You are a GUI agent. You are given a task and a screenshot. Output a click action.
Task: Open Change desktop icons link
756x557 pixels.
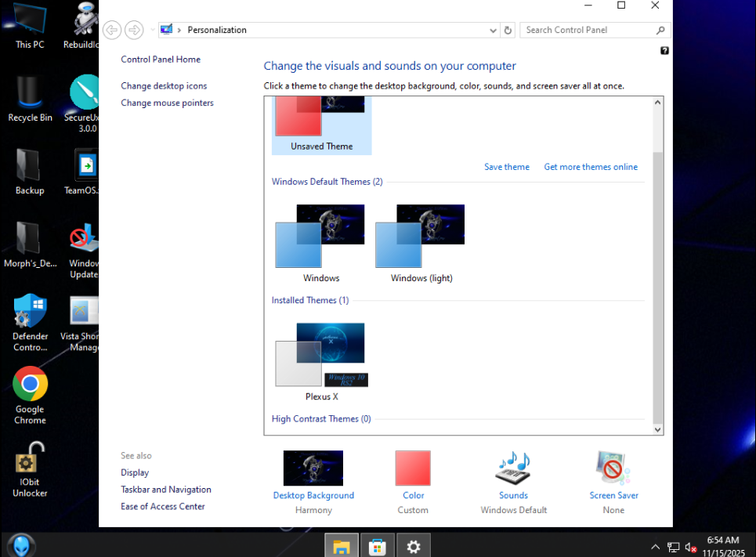coord(164,86)
